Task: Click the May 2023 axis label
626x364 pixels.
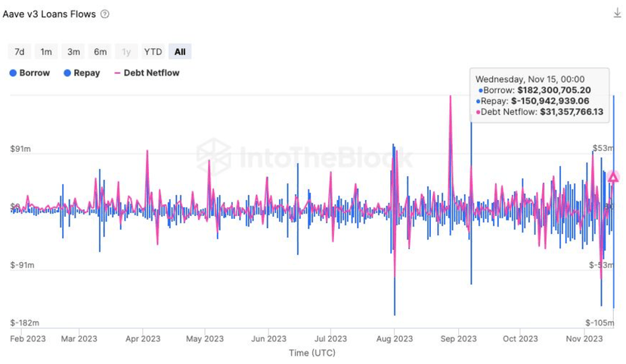Action: (205, 339)
